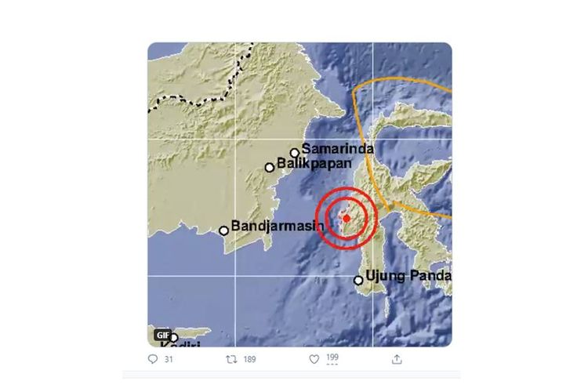Image resolution: width=588 pixels, height=392 pixels.
Task: View the 189 retweets count
Action: pyautogui.click(x=249, y=360)
